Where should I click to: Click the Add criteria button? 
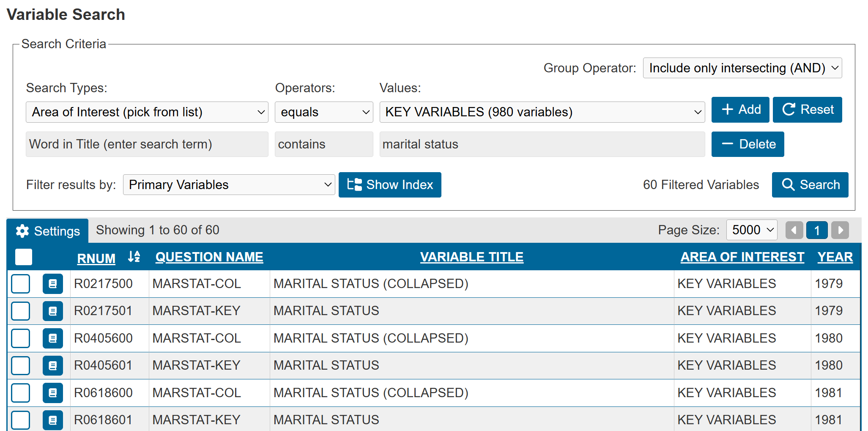click(x=740, y=110)
